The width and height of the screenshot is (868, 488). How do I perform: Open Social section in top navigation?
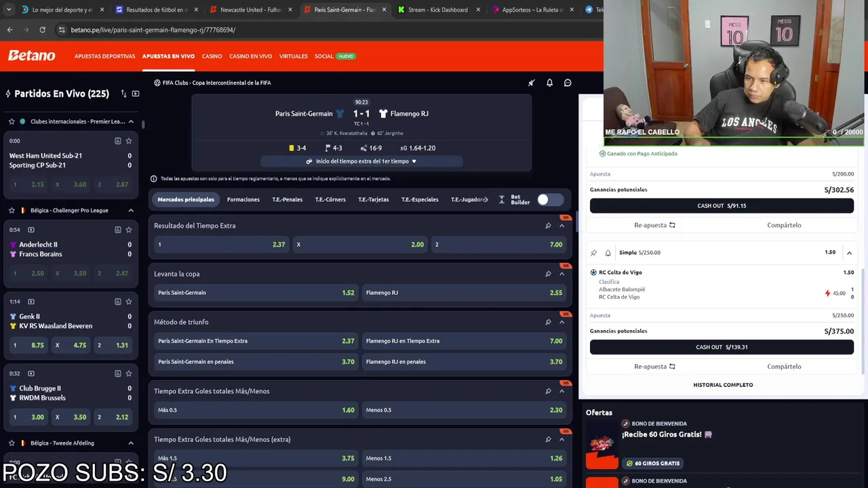(x=324, y=56)
